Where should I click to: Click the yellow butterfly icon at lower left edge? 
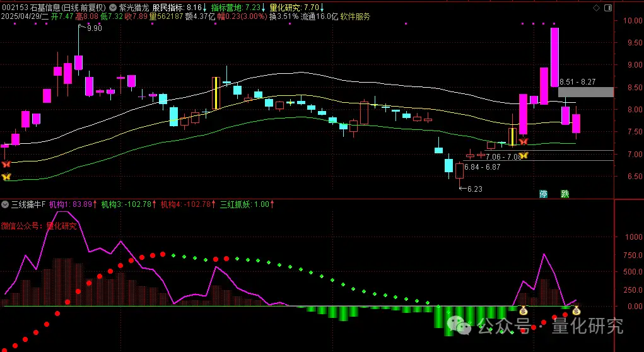tap(6, 177)
